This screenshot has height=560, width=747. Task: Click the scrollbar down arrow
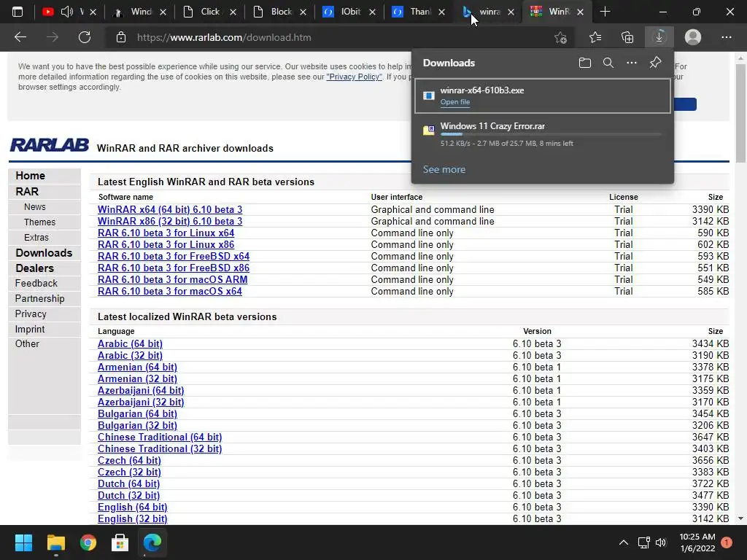coord(741,518)
